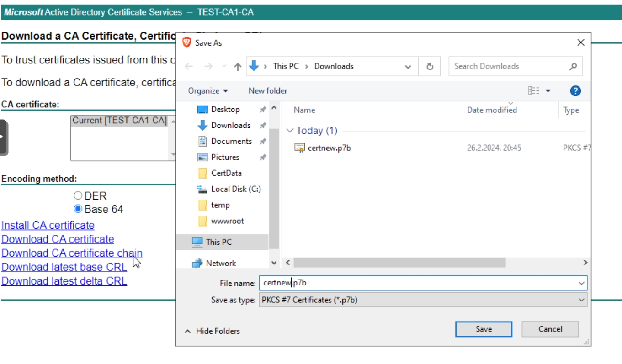The image size is (622, 364).
Task: Click the Save button
Action: click(484, 329)
